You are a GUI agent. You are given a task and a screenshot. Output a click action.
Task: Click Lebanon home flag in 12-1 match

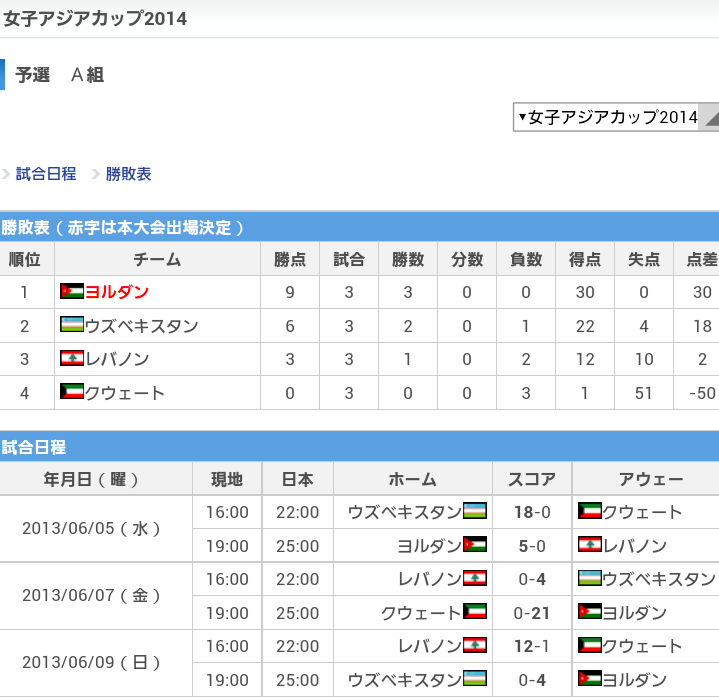(475, 644)
